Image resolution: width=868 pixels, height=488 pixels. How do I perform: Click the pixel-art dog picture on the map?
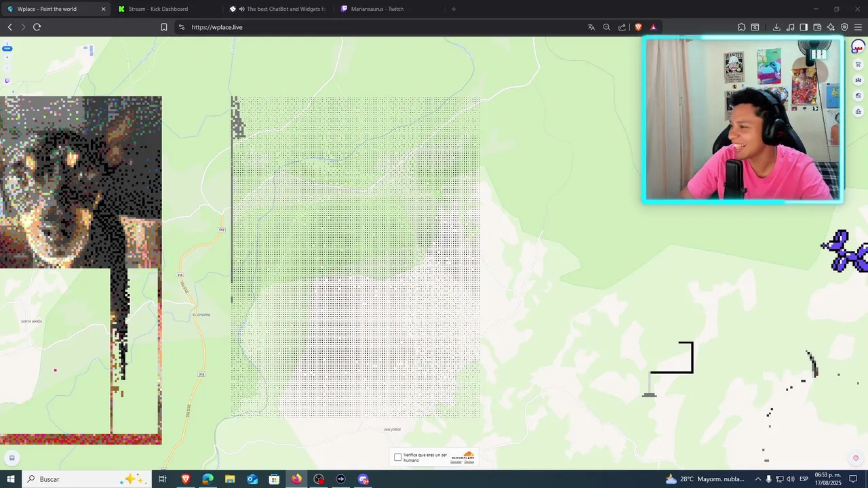(81, 182)
